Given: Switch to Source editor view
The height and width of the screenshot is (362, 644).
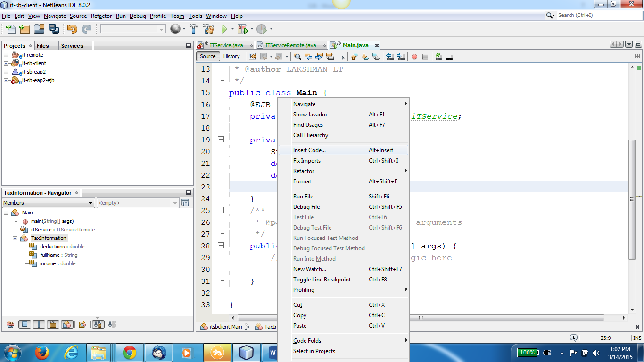Looking at the screenshot, I should pos(207,56).
